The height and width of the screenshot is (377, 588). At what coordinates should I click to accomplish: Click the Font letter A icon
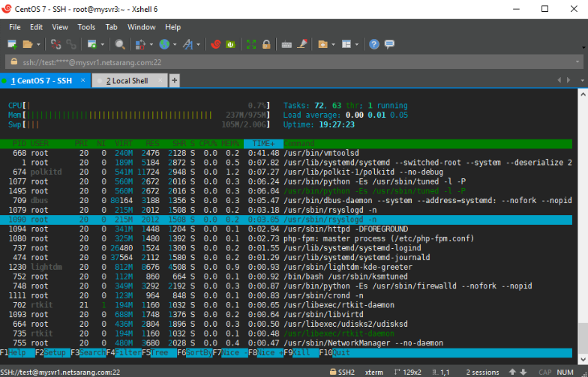(187, 44)
